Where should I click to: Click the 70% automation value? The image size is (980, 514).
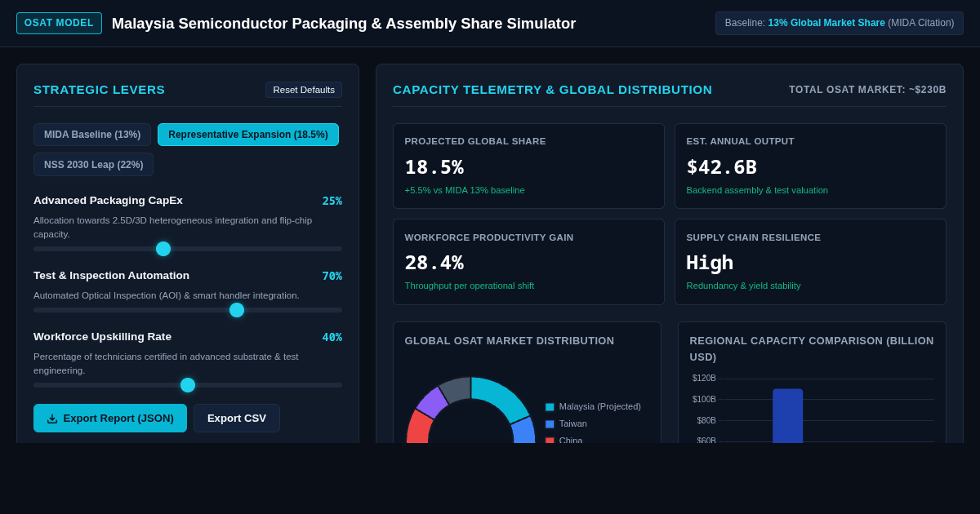(332, 276)
